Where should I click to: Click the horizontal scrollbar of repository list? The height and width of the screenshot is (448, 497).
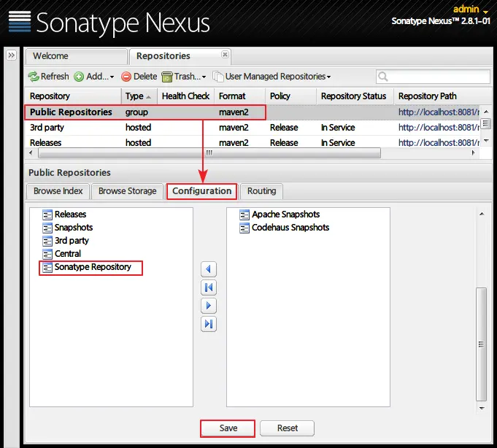[x=209, y=152]
